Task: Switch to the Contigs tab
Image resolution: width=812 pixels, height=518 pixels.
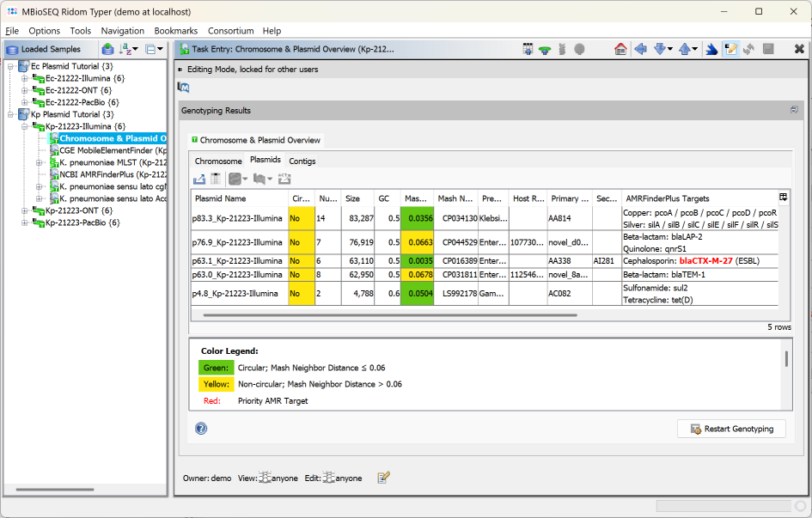Action: point(302,160)
